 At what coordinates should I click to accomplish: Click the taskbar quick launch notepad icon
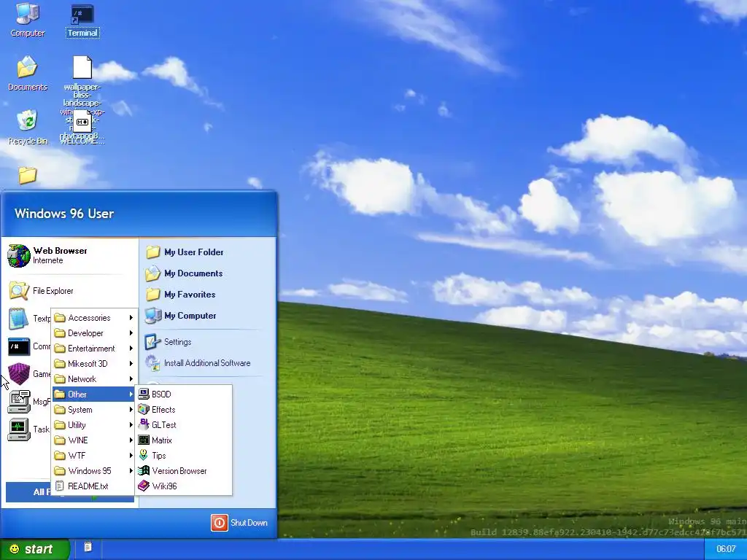pos(88,547)
